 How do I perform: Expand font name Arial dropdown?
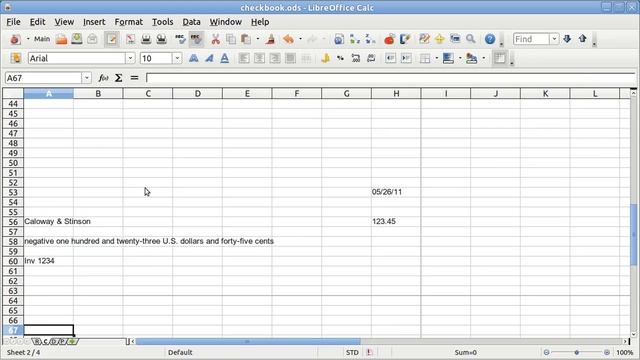pos(130,58)
